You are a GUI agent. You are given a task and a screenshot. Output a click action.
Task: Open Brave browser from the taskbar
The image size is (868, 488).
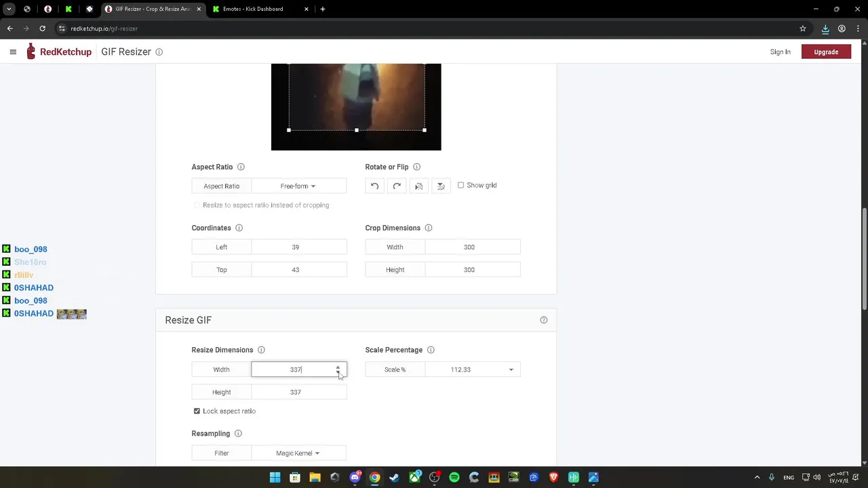point(554,477)
